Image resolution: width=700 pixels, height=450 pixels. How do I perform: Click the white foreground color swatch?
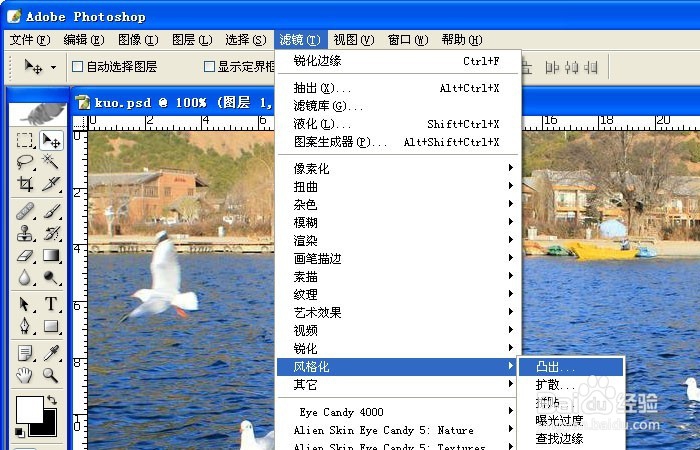tap(28, 408)
